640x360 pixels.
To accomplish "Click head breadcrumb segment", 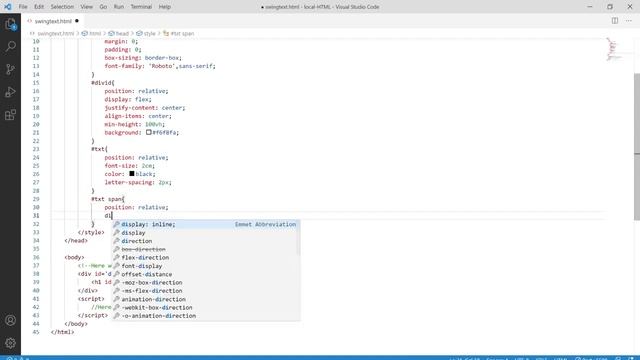I will tap(122, 33).
